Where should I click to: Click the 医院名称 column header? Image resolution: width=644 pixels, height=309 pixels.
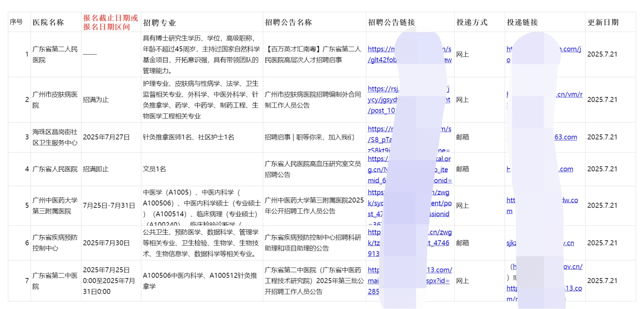pos(48,22)
